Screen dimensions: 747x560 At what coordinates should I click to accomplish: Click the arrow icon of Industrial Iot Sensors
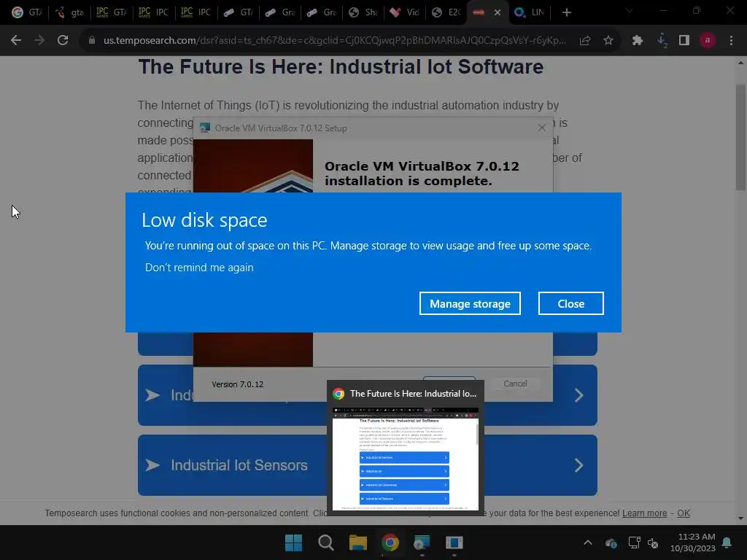click(x=152, y=465)
